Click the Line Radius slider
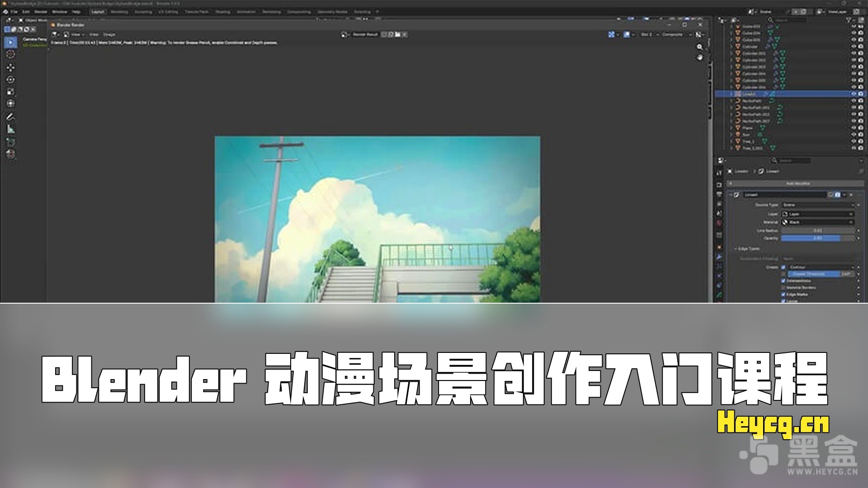 coord(818,230)
